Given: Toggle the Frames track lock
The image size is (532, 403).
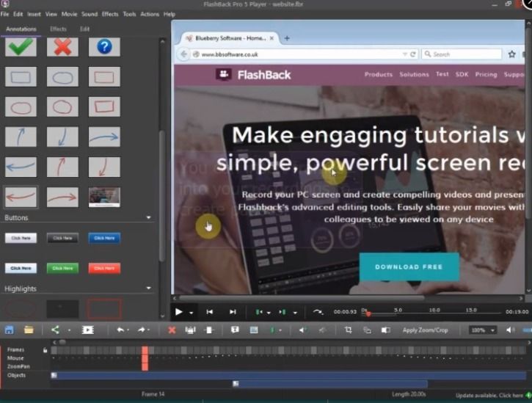Looking at the screenshot, I should tap(45, 350).
